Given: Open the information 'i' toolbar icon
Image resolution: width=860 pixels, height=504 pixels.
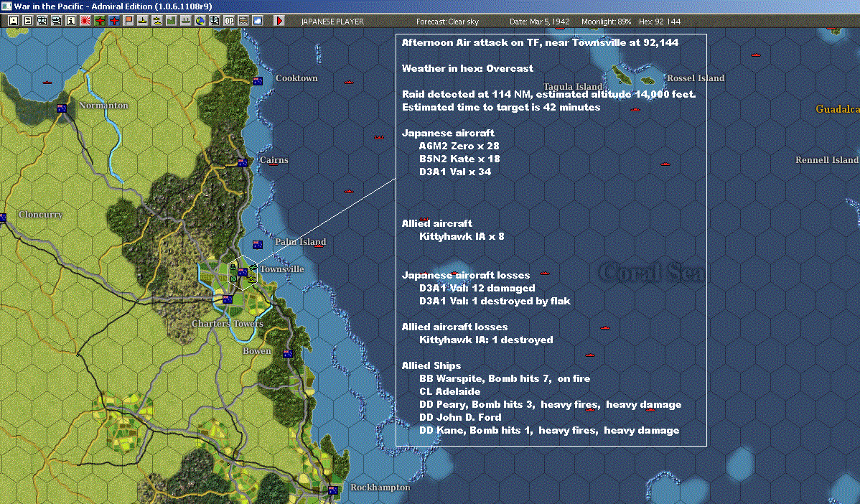Looking at the screenshot, I should pos(71,21).
